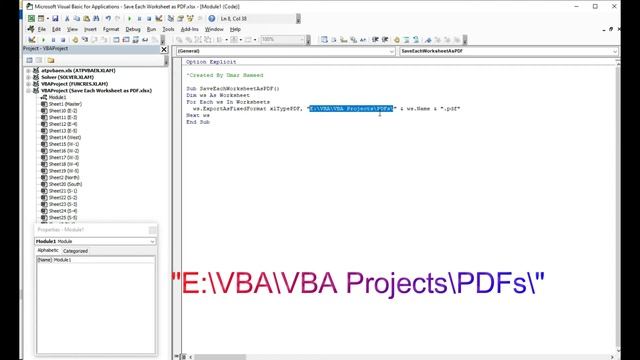Click the 'Option Explicit' code line
640x360 pixels.
click(x=211, y=62)
